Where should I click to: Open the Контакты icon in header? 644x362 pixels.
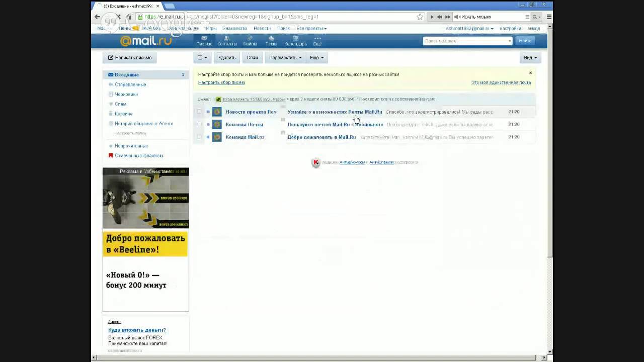[227, 41]
